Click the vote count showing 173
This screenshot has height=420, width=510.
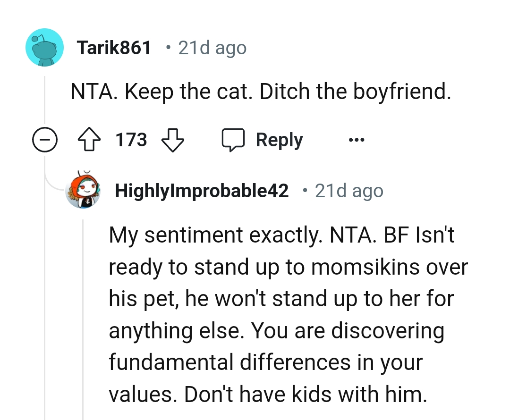(x=131, y=139)
